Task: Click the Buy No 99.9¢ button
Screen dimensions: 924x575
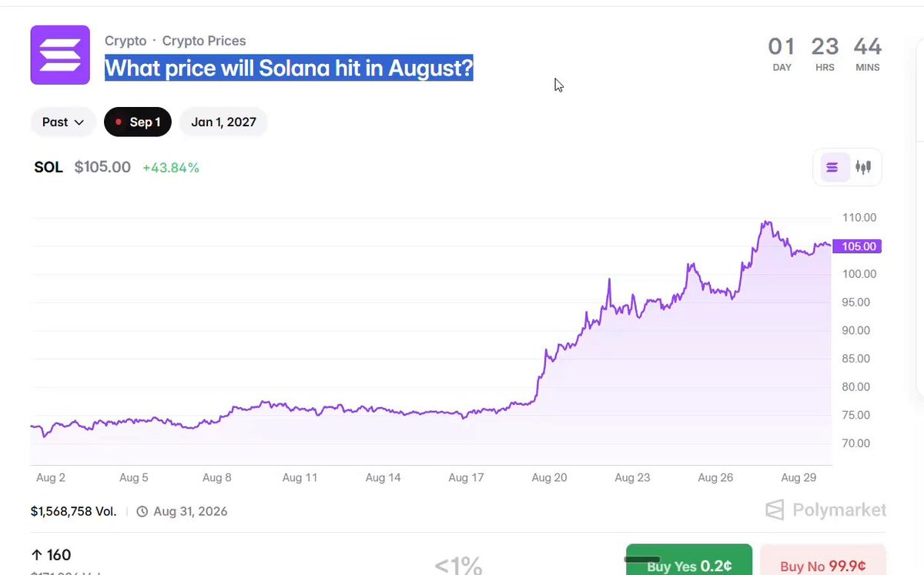Action: [x=823, y=563]
